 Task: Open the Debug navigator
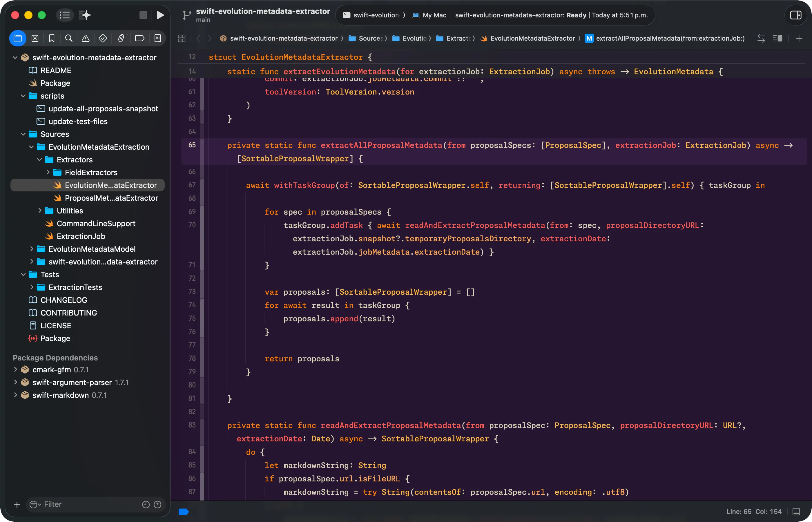coord(122,38)
